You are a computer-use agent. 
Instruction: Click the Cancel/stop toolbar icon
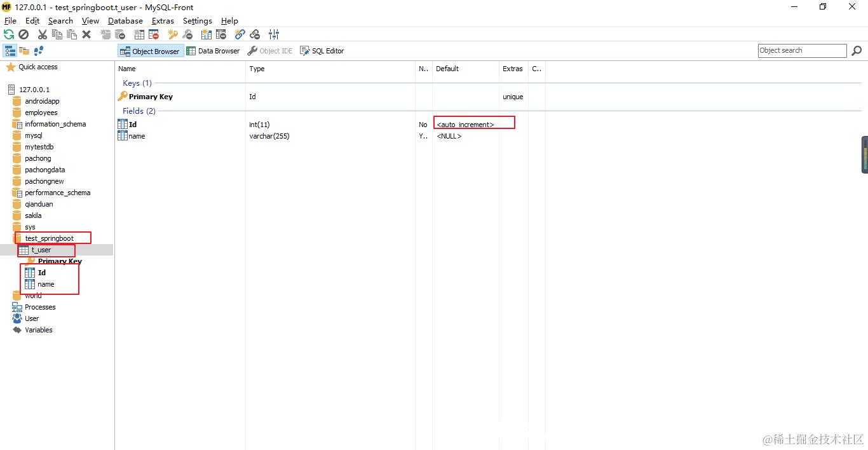(24, 34)
